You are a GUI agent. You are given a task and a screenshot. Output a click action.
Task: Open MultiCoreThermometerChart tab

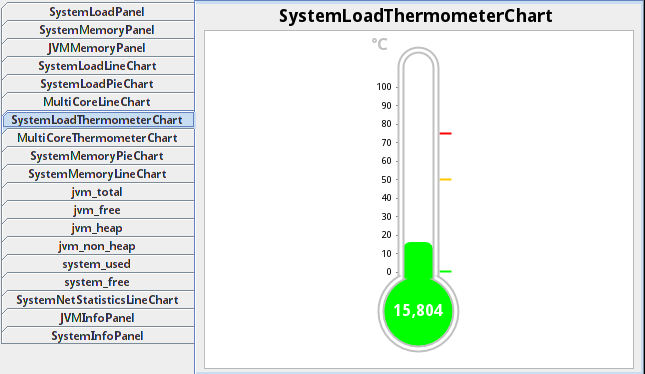[x=98, y=138]
